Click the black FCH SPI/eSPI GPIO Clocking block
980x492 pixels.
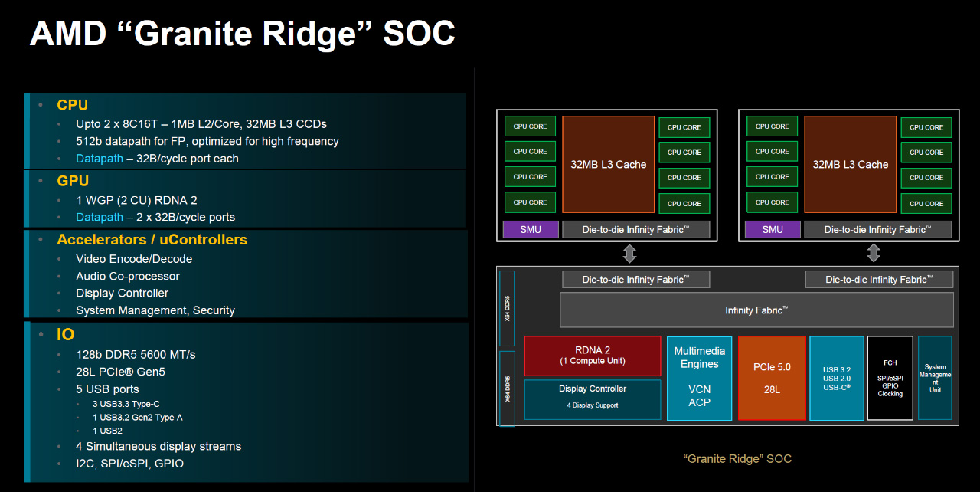pos(890,378)
